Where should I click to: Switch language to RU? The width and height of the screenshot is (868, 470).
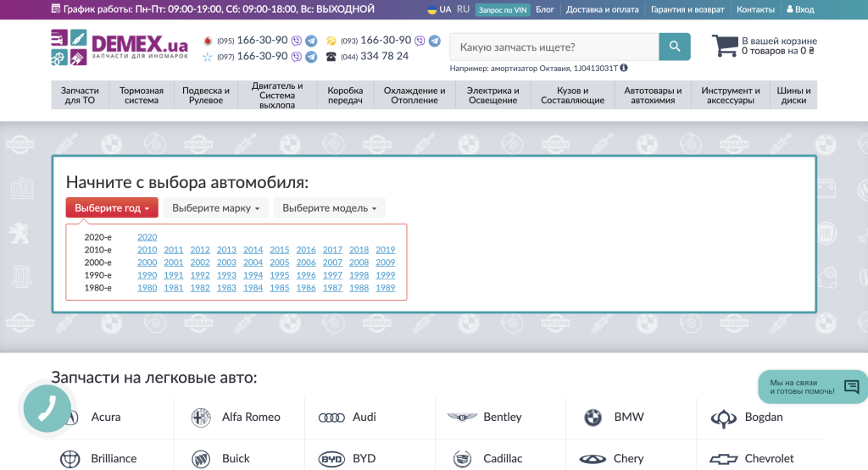(464, 9)
